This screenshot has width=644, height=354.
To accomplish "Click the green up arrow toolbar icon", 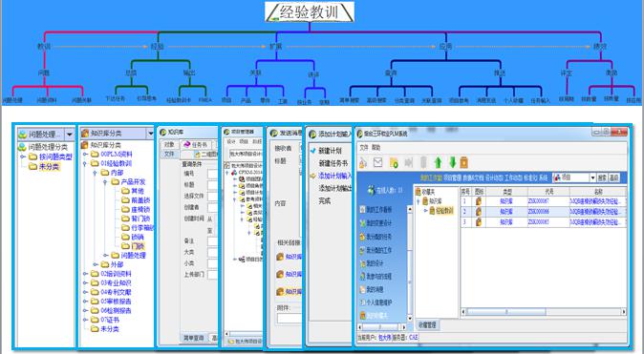I will [x=438, y=162].
